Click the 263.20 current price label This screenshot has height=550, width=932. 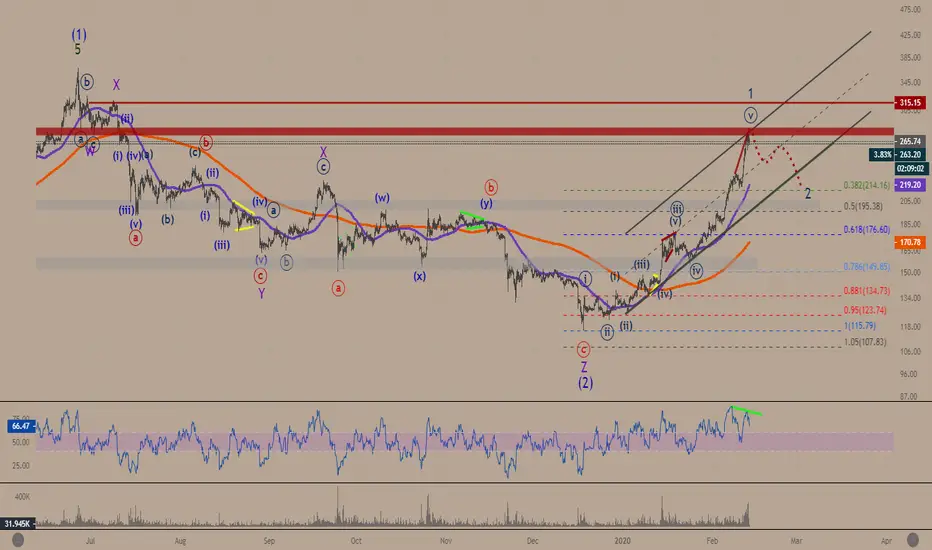pos(909,155)
